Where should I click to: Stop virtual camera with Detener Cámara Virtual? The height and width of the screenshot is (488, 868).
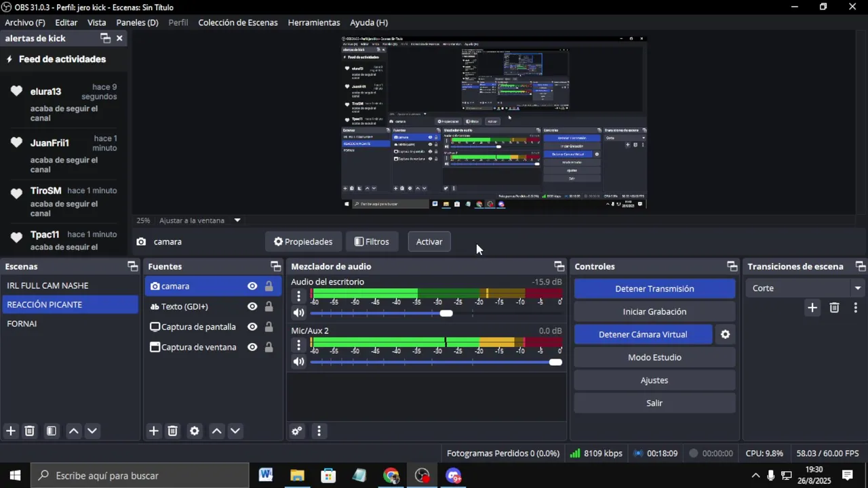[643, 335]
